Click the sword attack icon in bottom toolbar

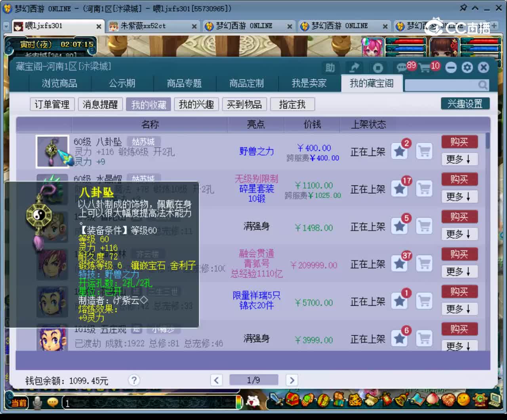click(x=276, y=399)
